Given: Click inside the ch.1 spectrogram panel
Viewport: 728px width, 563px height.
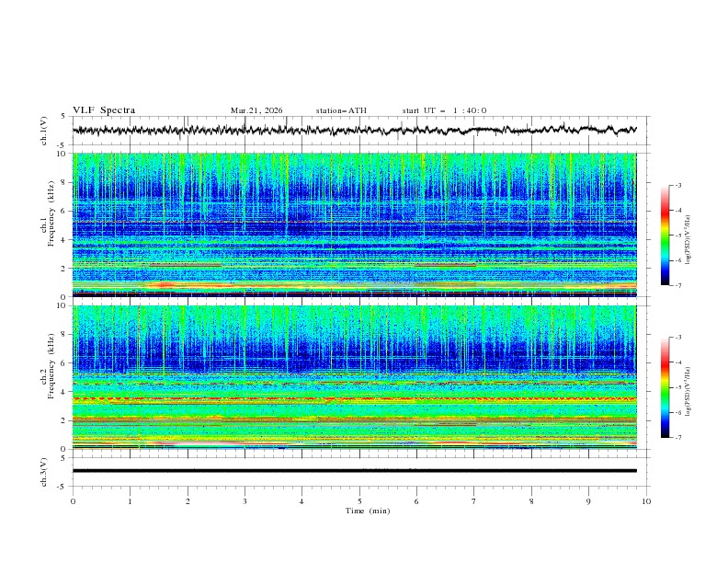Looking at the screenshot, I should click(x=355, y=224).
